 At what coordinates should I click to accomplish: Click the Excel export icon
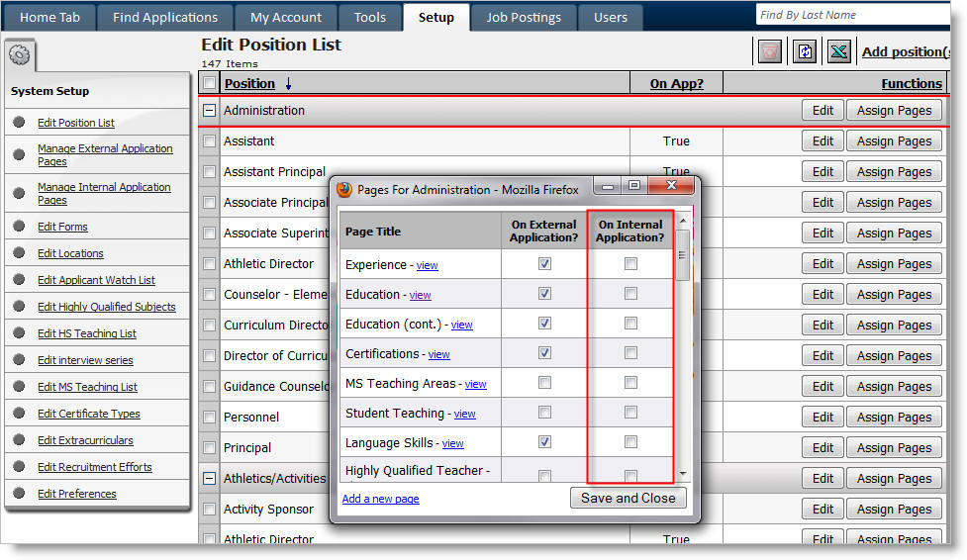tap(838, 51)
